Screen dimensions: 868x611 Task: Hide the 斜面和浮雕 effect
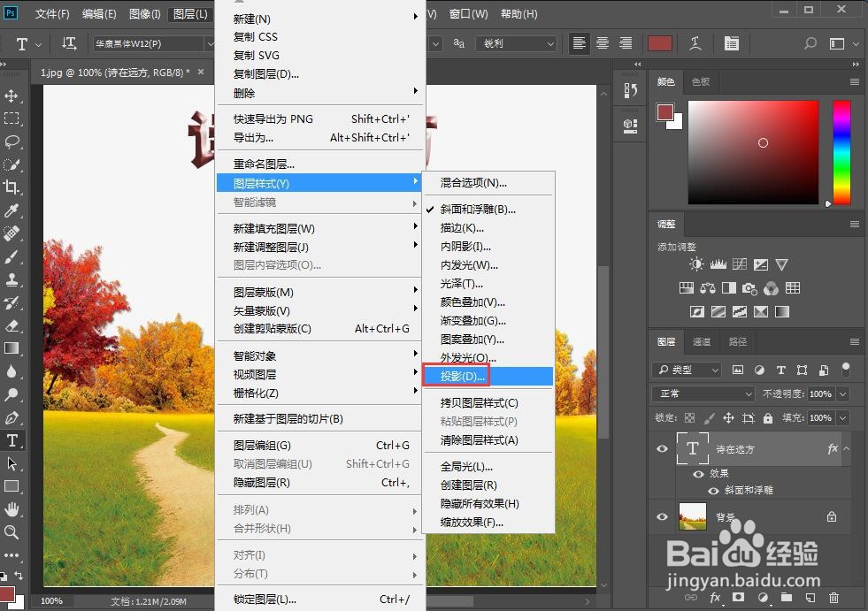[713, 491]
